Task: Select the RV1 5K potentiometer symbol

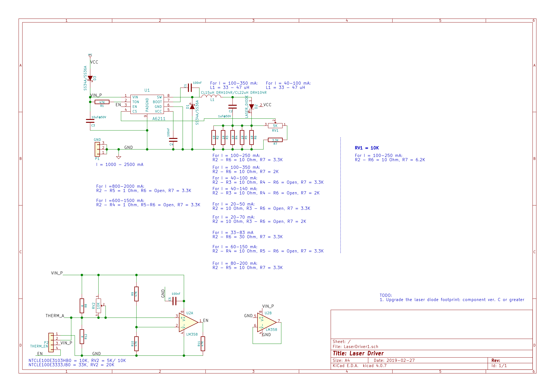Action: (275, 126)
